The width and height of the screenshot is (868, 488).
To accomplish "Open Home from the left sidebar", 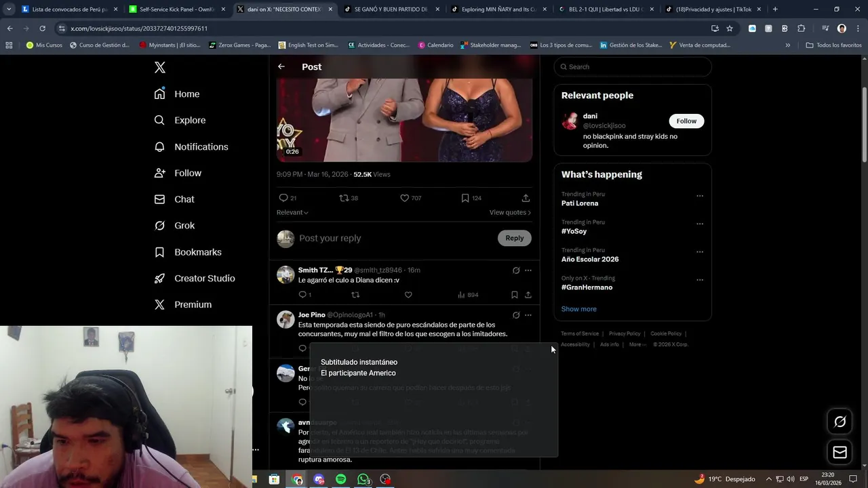I will pos(177,94).
